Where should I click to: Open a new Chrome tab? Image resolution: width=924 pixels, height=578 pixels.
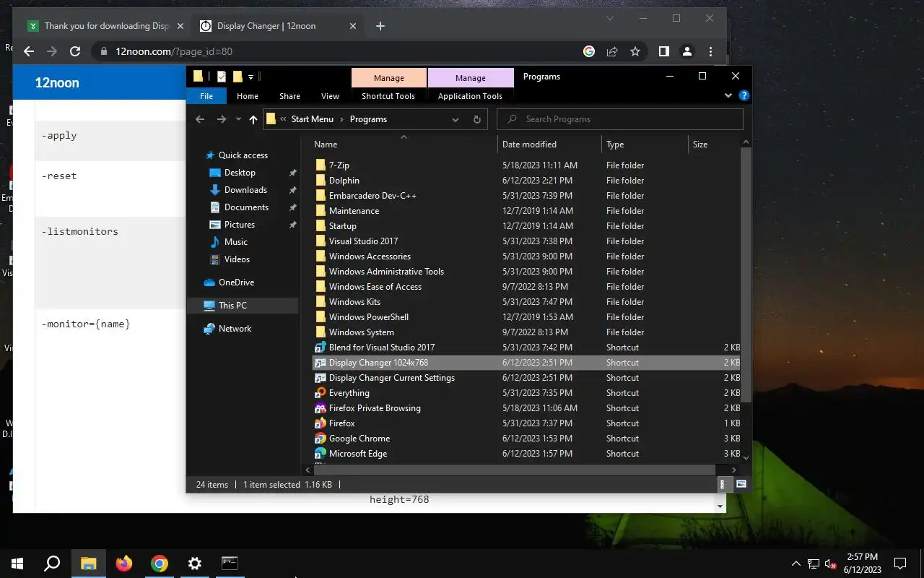(x=380, y=26)
